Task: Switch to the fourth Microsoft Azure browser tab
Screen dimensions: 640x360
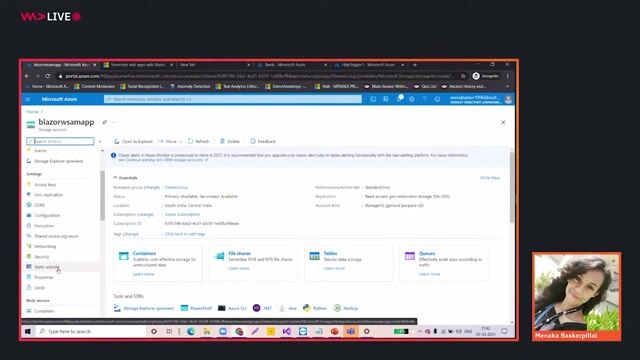Action: [x=291, y=65]
